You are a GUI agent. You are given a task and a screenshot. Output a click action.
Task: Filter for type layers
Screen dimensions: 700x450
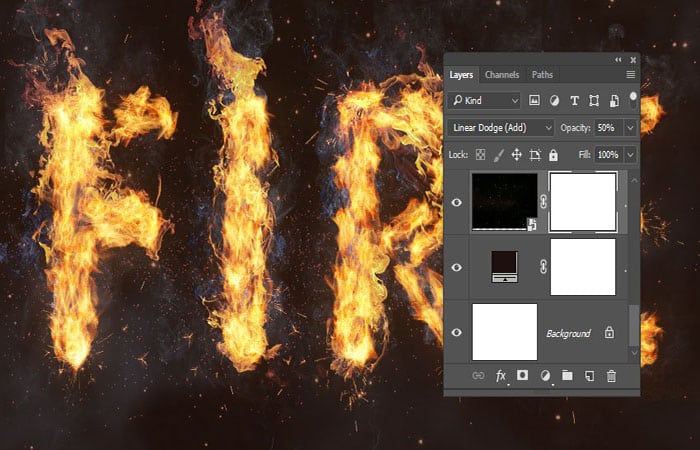(x=575, y=101)
